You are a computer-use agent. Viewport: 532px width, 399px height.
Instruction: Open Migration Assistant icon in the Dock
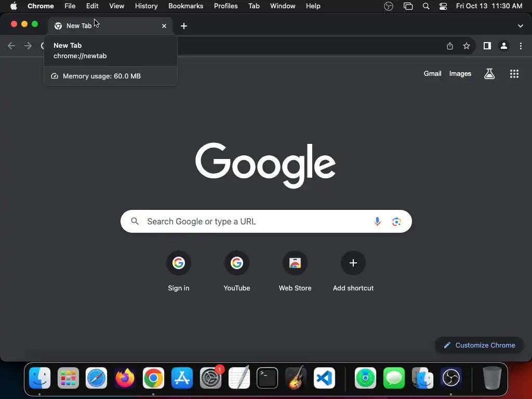click(x=422, y=378)
